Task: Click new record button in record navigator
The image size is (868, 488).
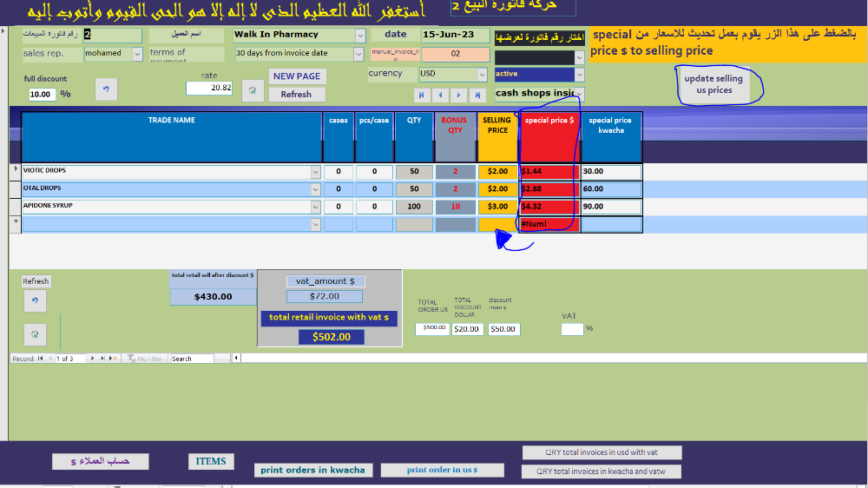Action: 114,359
